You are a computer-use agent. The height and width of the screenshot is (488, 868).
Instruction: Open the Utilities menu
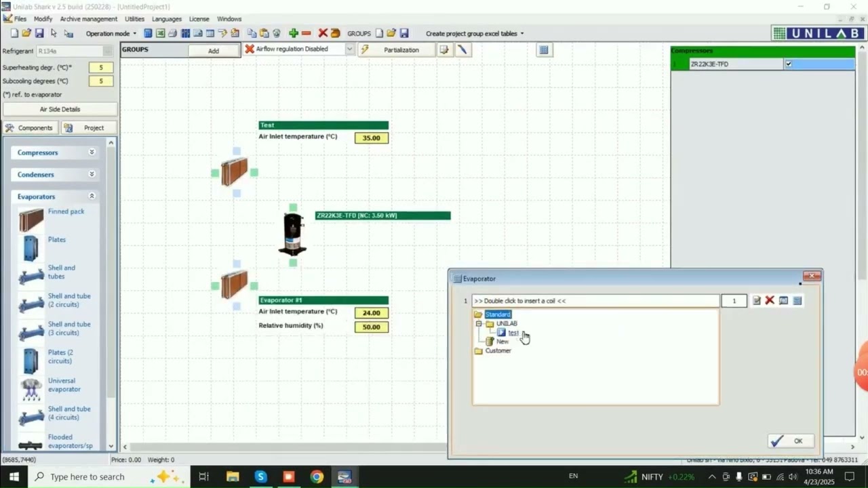coord(134,19)
